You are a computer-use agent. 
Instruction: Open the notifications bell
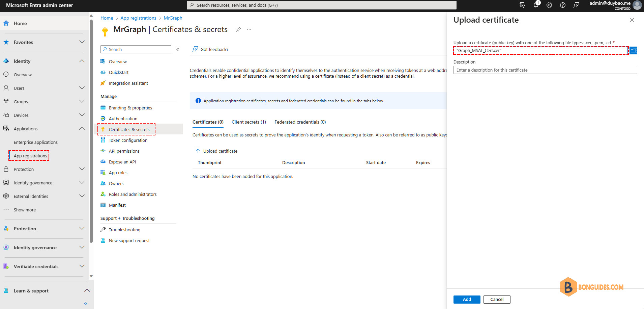click(x=536, y=5)
